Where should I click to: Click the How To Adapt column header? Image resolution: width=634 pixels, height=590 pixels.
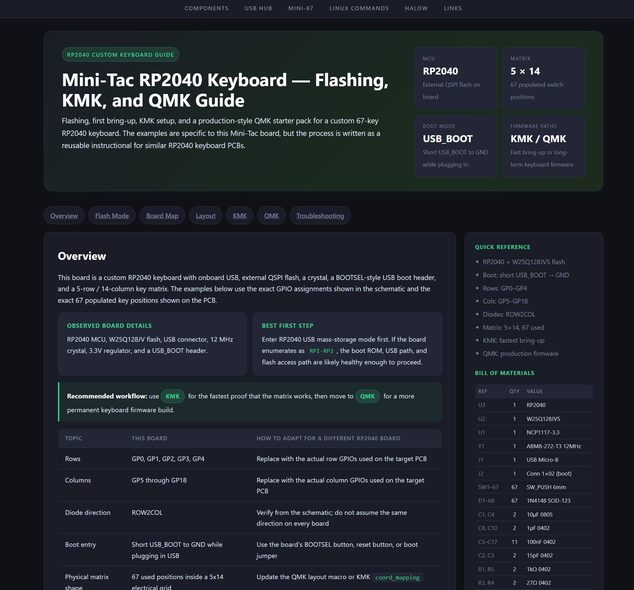[x=328, y=438]
